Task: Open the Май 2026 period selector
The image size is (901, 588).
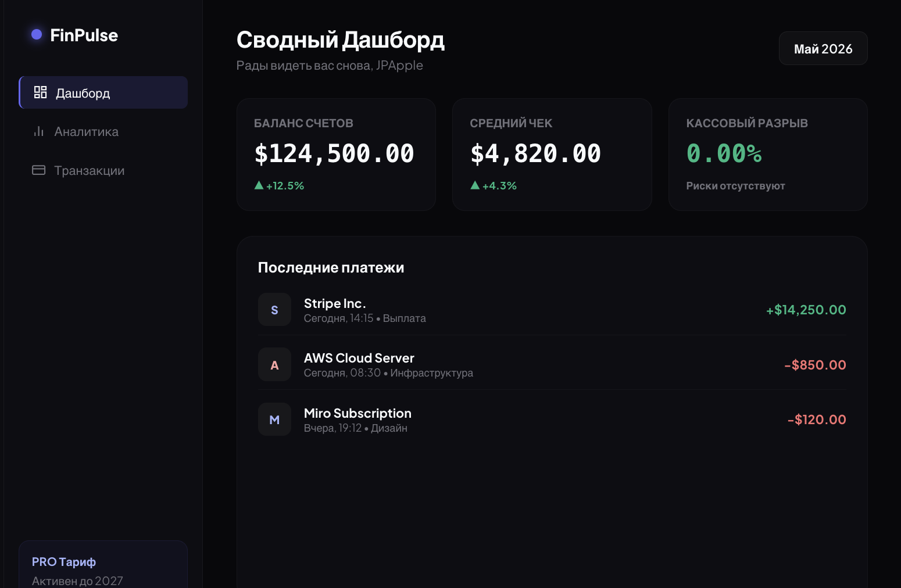Action: [x=823, y=48]
